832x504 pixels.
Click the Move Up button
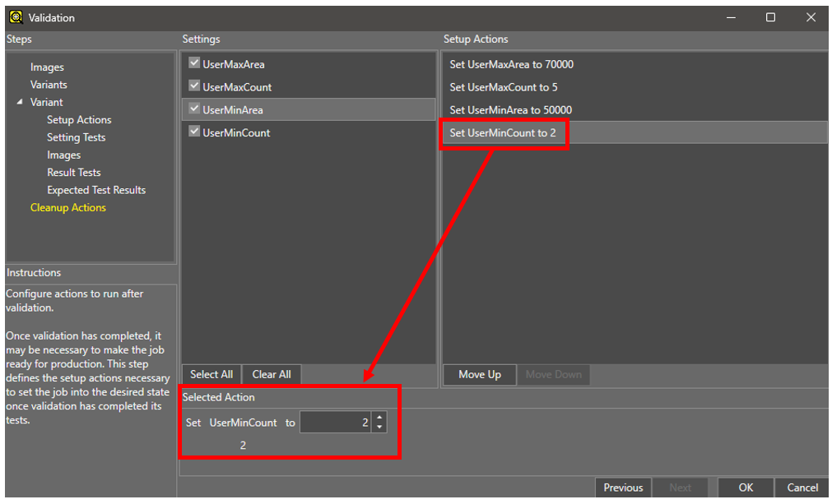479,375
